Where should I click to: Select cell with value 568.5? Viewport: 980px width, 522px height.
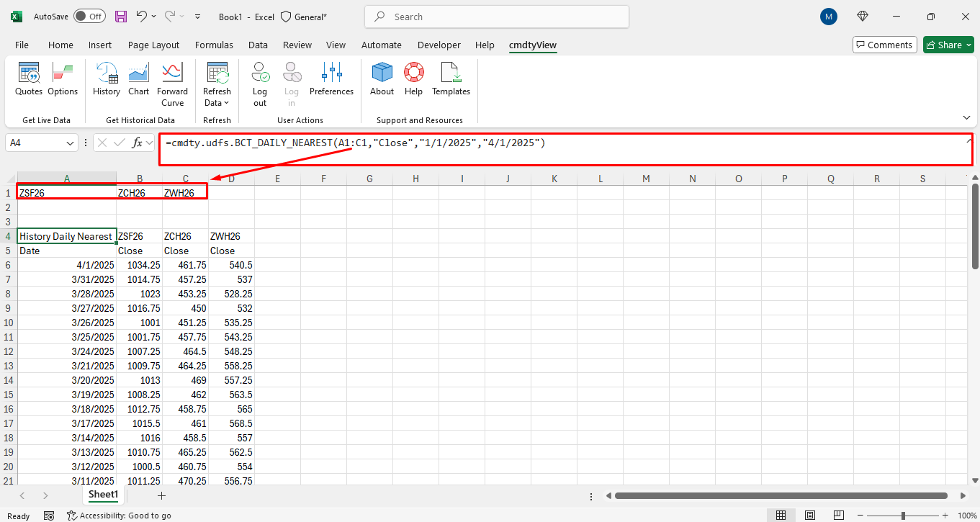click(x=231, y=423)
